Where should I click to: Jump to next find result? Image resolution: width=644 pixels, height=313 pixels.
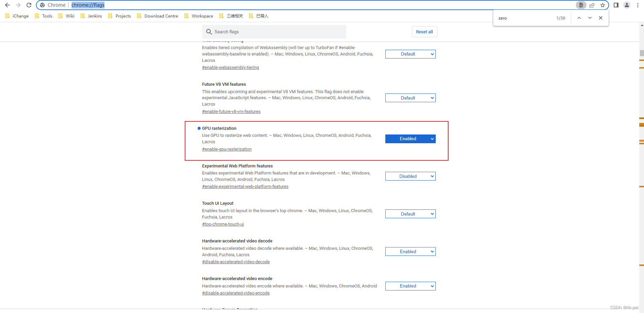click(x=590, y=18)
